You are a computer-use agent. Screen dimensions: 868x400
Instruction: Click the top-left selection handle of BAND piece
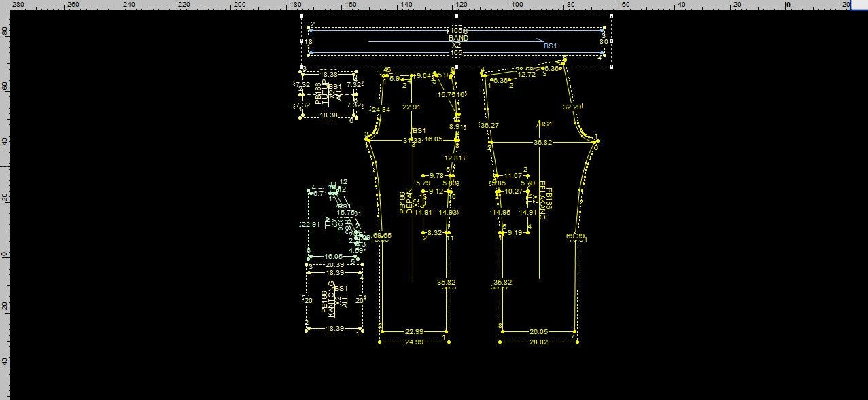point(302,17)
